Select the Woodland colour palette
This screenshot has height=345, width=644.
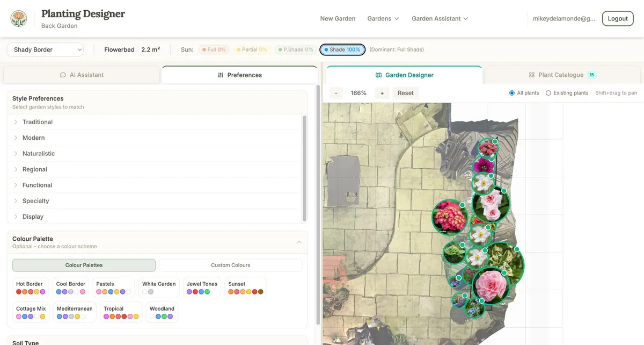(x=162, y=312)
